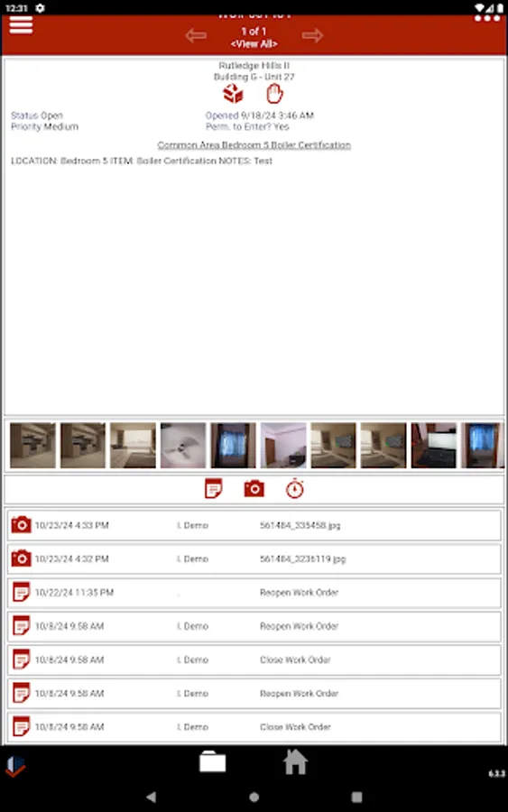The height and width of the screenshot is (812, 508).
Task: Go to Home via house icon
Action: tap(295, 761)
